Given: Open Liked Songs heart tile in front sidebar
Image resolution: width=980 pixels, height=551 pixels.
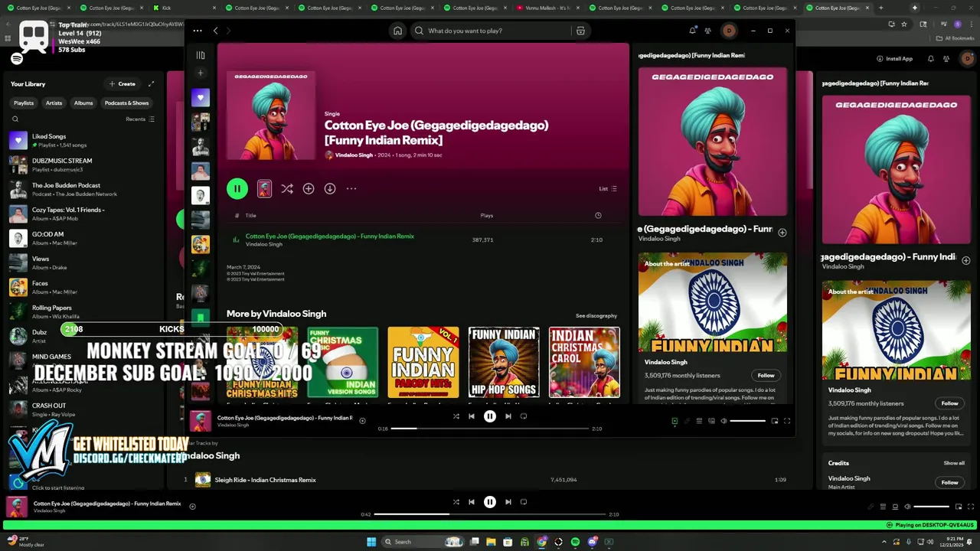Looking at the screenshot, I should [x=201, y=97].
